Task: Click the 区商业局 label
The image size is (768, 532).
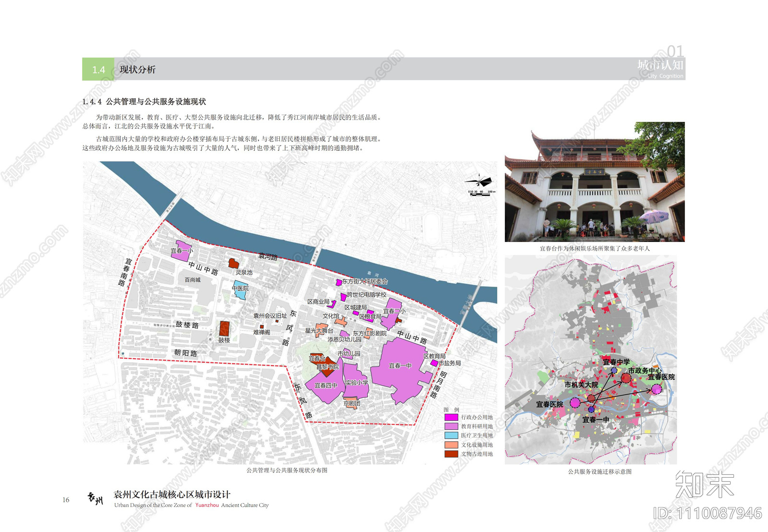Action: [318, 302]
